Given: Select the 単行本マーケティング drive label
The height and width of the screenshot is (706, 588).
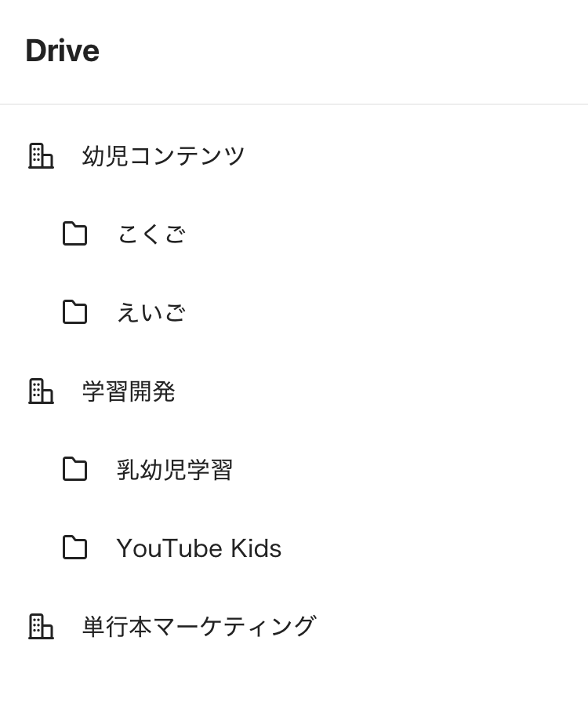Looking at the screenshot, I should 198,626.
